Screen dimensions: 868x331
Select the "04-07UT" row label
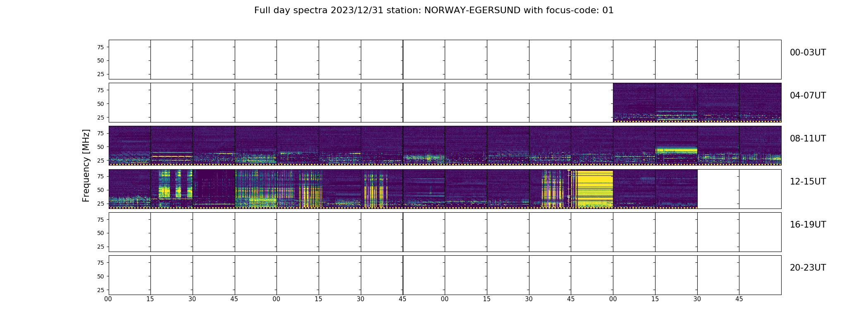808,96
